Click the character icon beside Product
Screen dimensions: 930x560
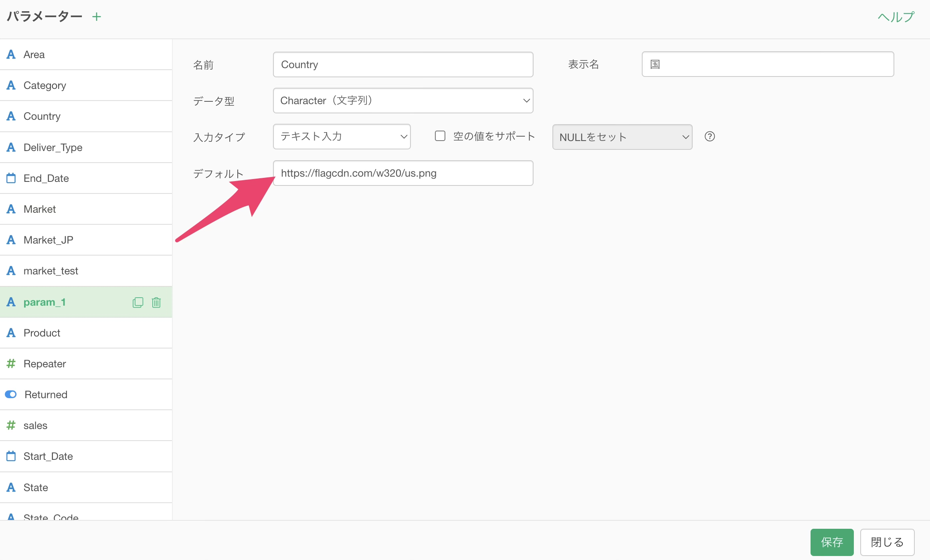(11, 333)
